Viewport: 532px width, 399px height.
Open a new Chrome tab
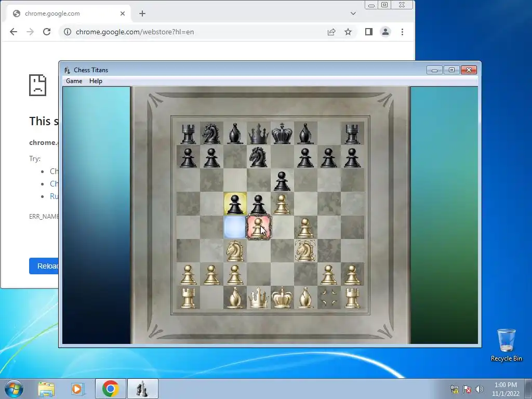[142, 14]
